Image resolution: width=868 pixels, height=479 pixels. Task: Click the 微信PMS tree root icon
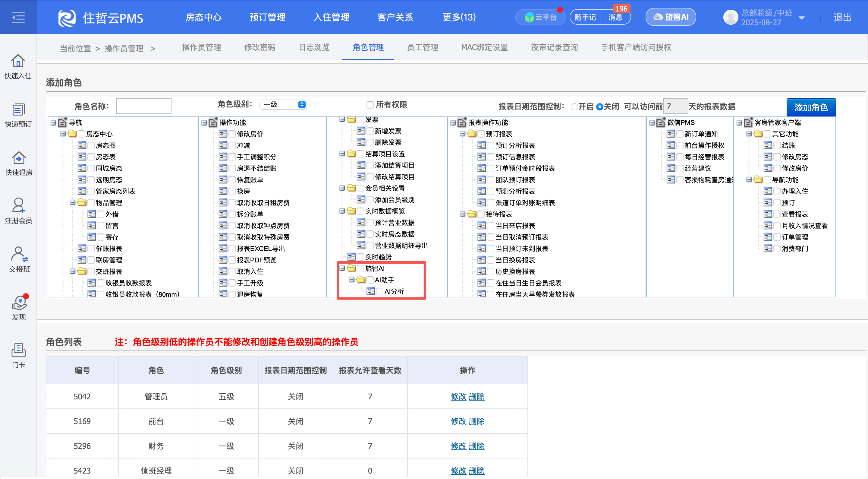tap(661, 122)
